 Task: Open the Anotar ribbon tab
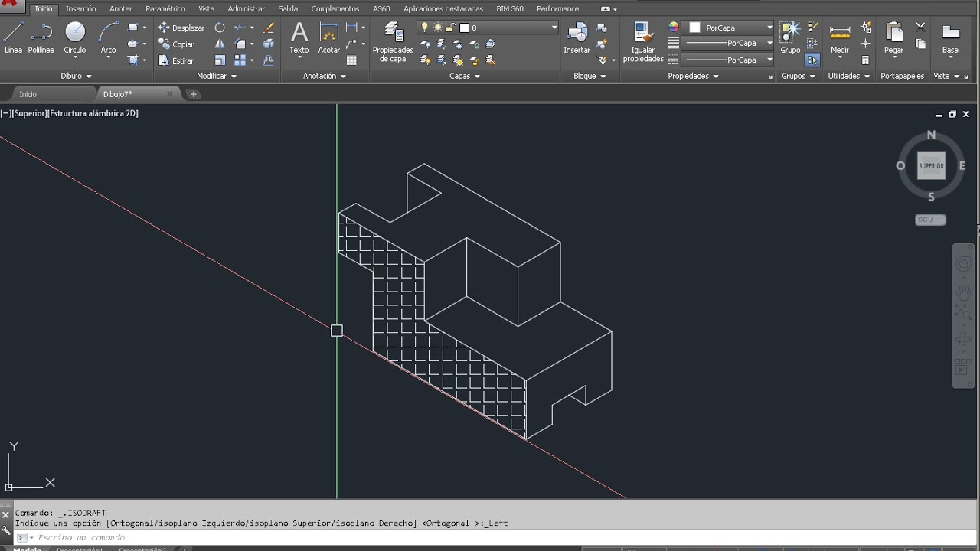[x=121, y=8]
